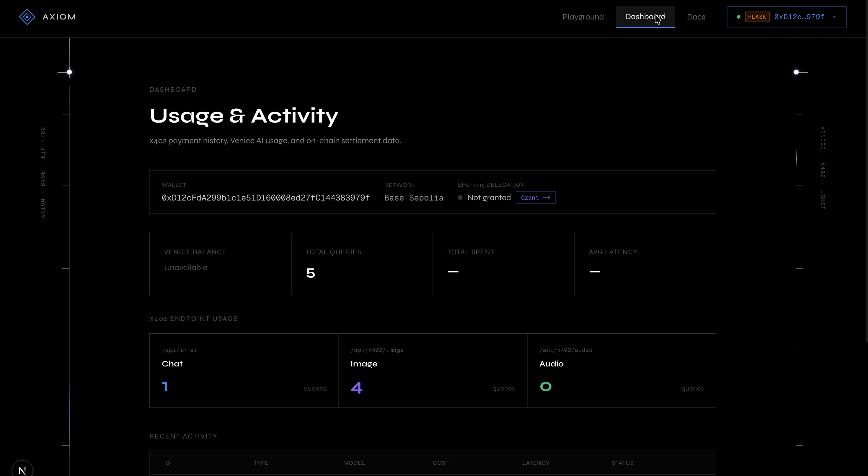Click the green wallet connection status dot

pyautogui.click(x=739, y=17)
